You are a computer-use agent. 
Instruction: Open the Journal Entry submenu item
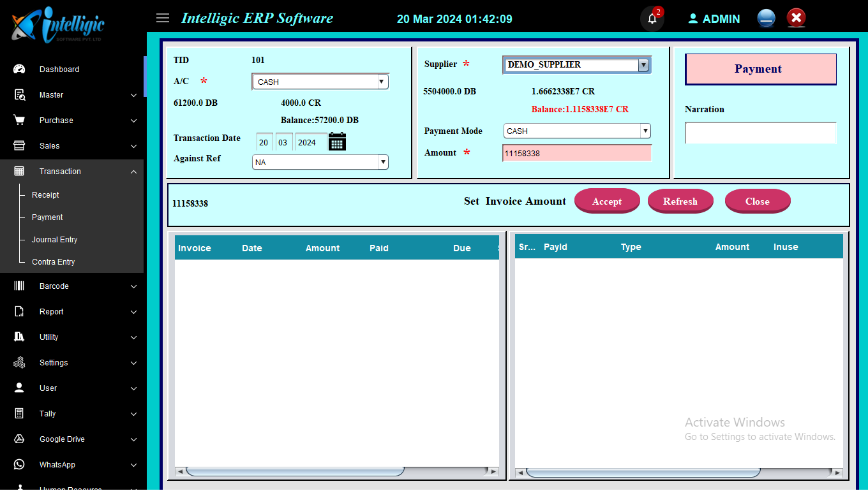point(54,240)
